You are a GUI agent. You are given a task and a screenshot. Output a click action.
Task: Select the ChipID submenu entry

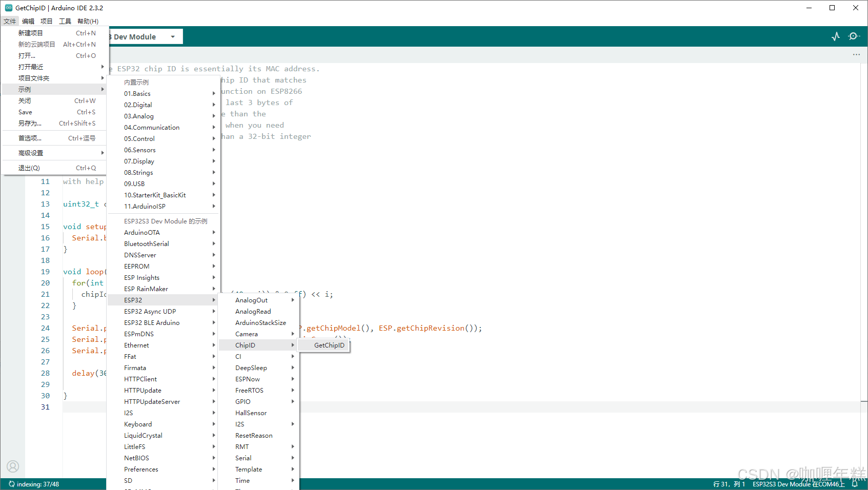pyautogui.click(x=258, y=345)
